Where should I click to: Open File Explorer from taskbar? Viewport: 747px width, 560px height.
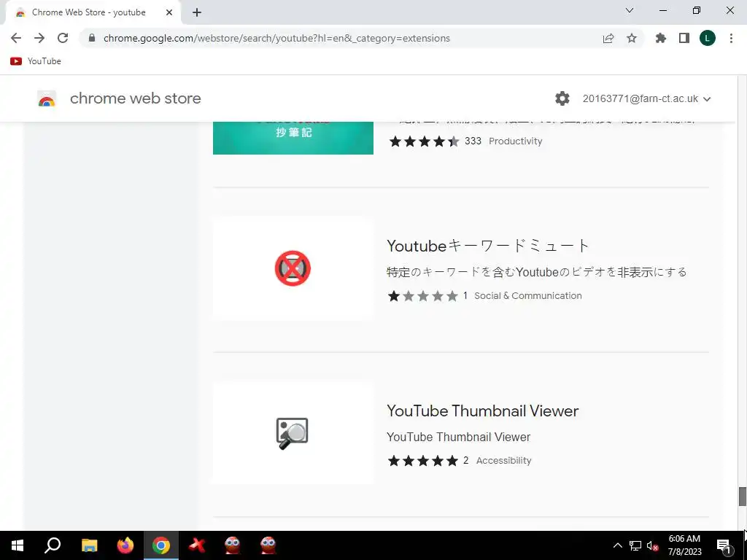click(x=89, y=545)
